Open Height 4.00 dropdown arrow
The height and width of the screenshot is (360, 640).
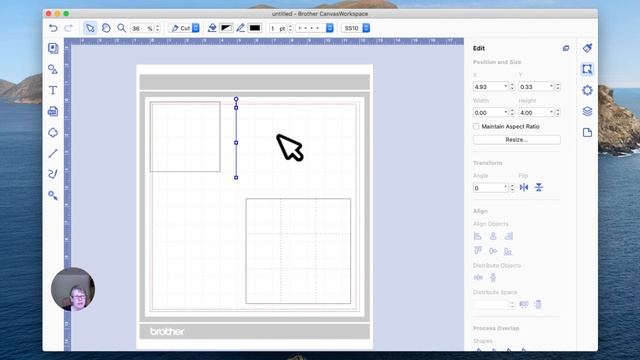551,112
